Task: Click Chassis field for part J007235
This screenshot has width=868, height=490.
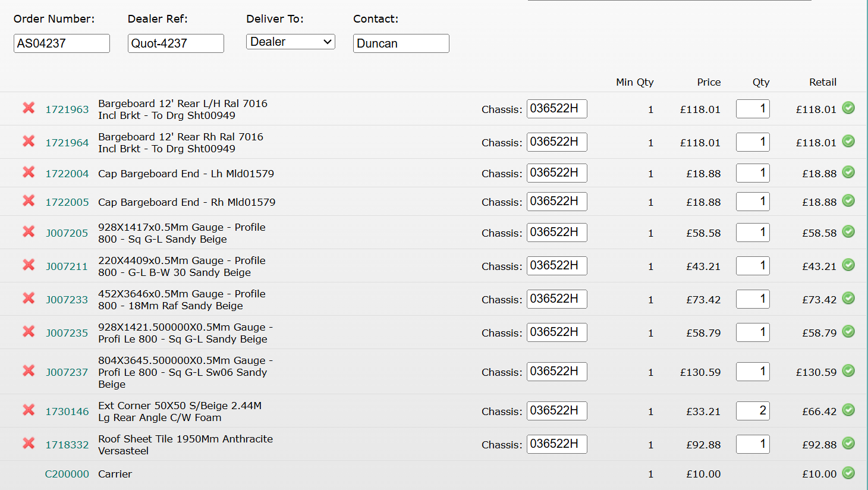Action: [x=556, y=332]
